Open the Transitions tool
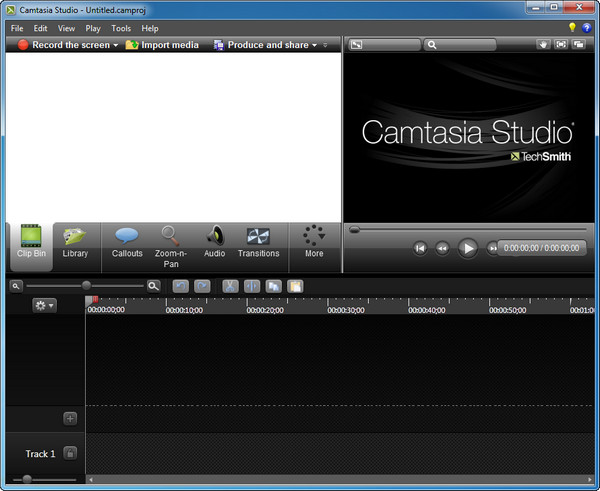The width and height of the screenshot is (600, 491). coord(258,242)
